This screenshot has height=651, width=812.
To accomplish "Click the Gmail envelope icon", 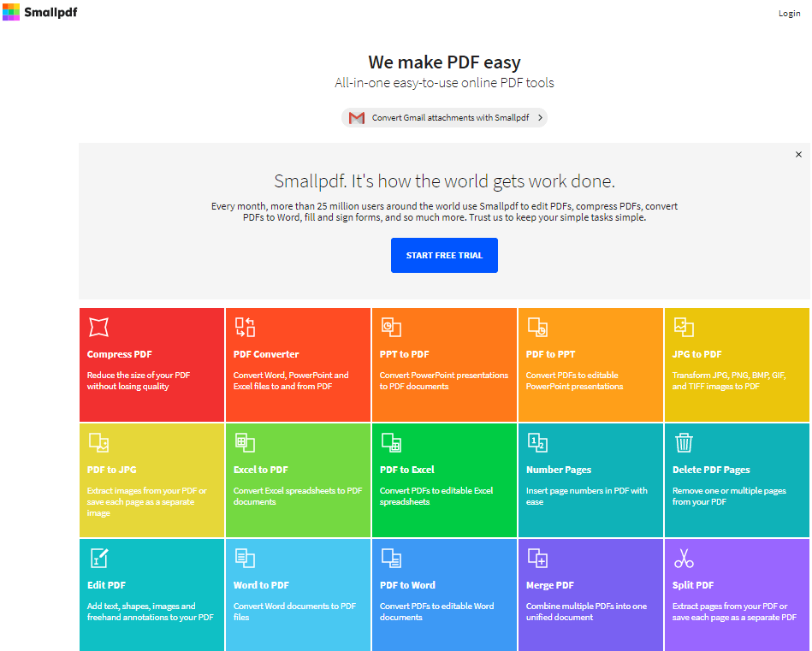I will [x=356, y=118].
